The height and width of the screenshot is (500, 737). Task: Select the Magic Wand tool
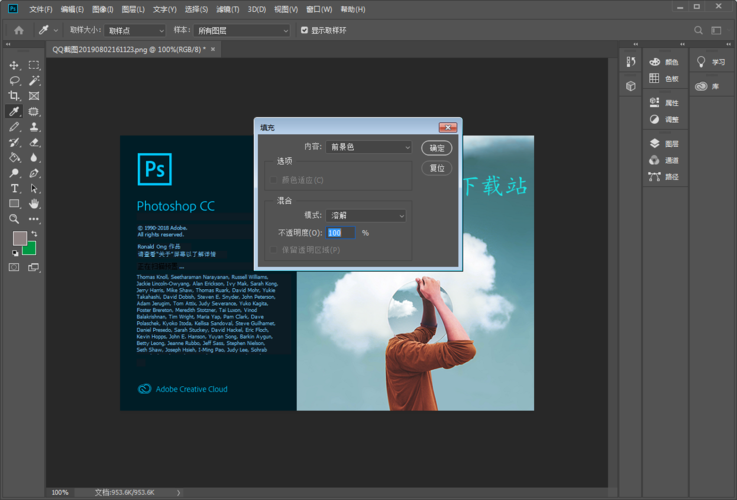[34, 80]
